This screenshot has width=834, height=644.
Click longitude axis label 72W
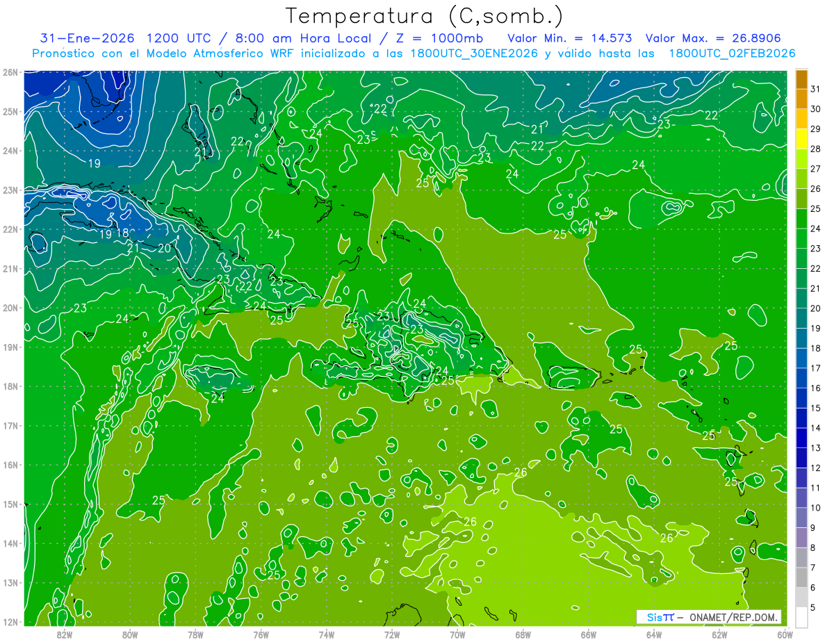[392, 634]
